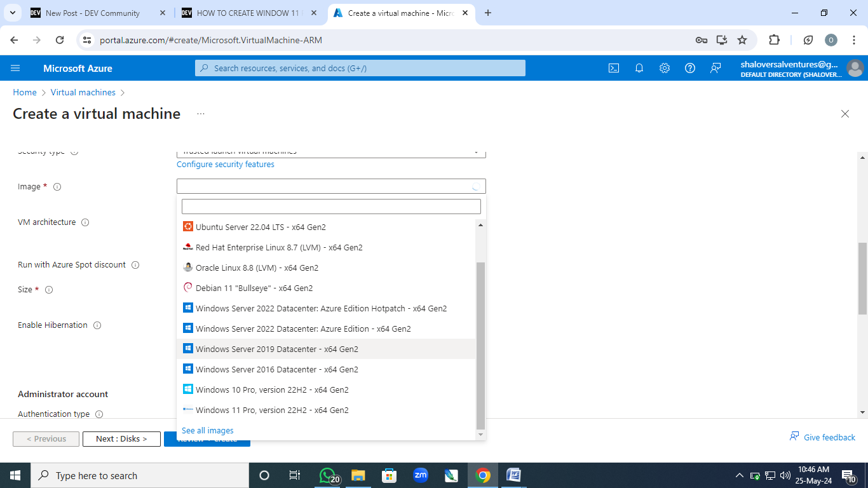Open the Chrome extensions puzzle icon

click(x=774, y=40)
